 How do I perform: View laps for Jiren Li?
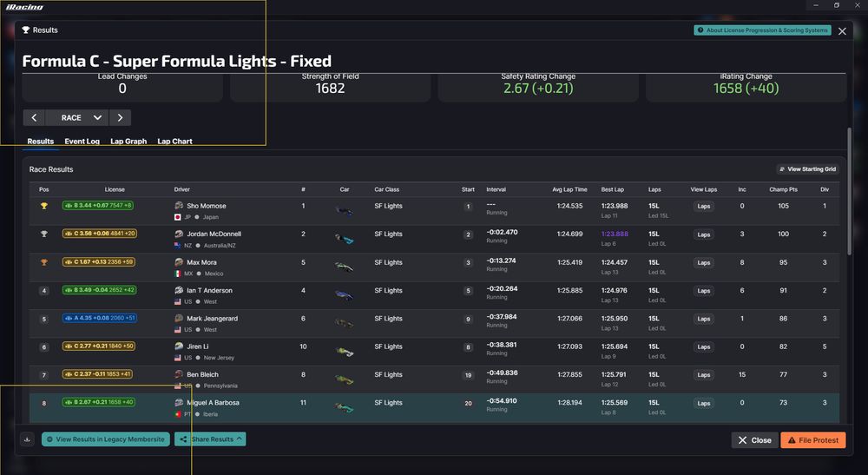coord(704,347)
